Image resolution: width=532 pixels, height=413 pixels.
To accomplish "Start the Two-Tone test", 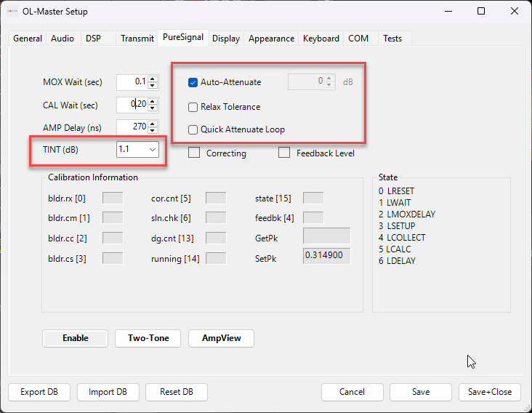I will pos(148,338).
